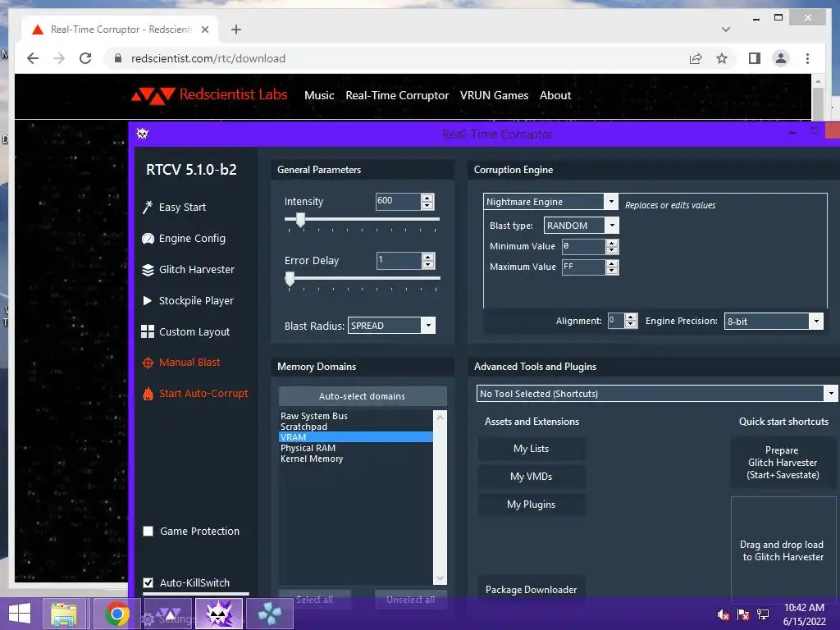Click the Stockpile Player play icon
The width and height of the screenshot is (840, 630).
148,300
